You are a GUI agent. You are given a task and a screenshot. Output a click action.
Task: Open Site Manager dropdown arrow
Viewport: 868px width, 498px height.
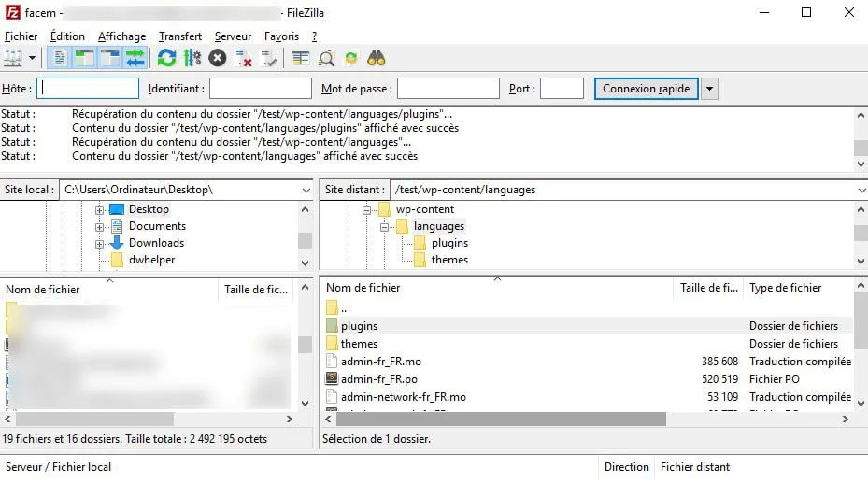tap(32, 58)
